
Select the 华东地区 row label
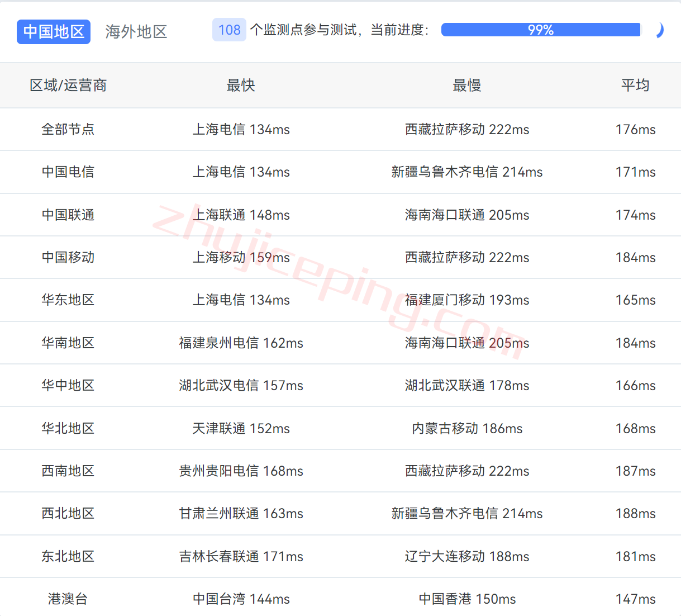coord(68,300)
